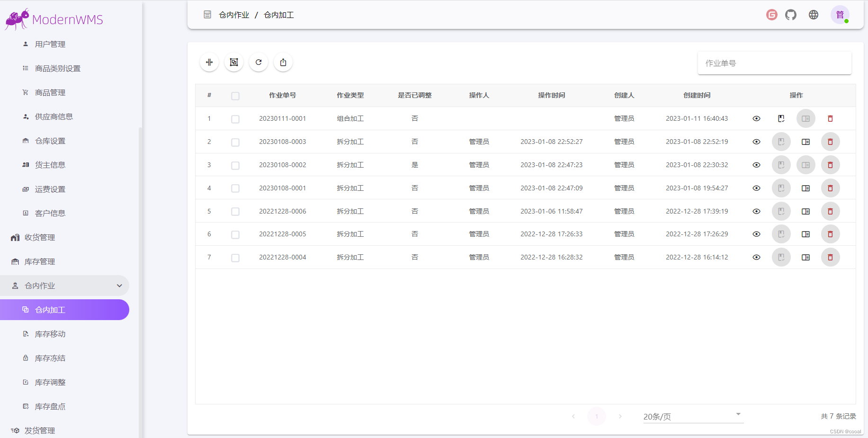Image resolution: width=868 pixels, height=438 pixels.
Task: Open print sheet for job 20230108-0003
Action: coord(806,141)
